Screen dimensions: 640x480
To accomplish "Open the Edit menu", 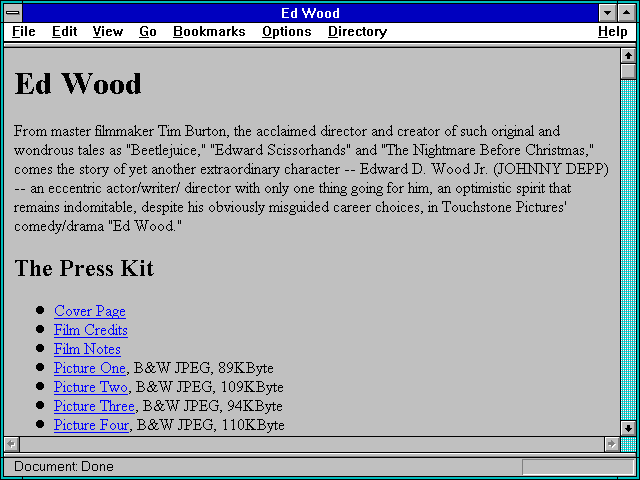I will pos(64,31).
